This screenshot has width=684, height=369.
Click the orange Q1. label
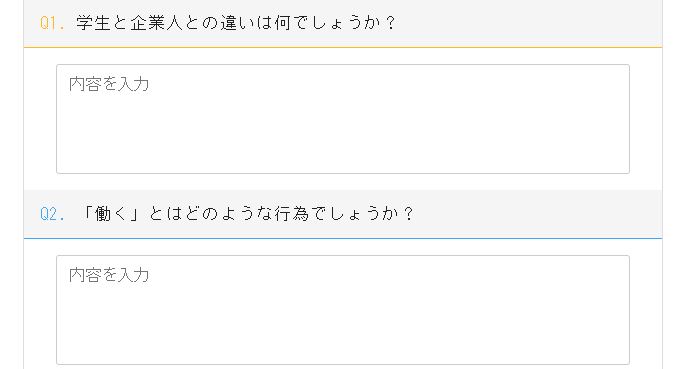[52, 23]
